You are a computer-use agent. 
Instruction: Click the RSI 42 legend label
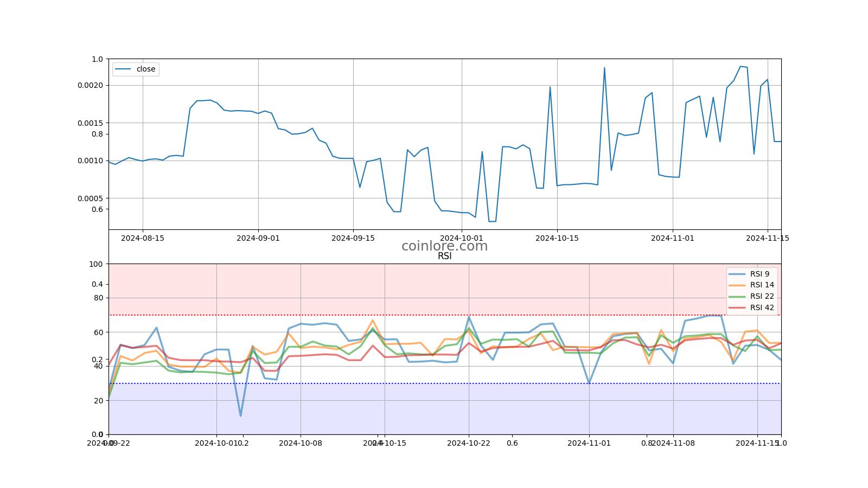pyautogui.click(x=762, y=307)
